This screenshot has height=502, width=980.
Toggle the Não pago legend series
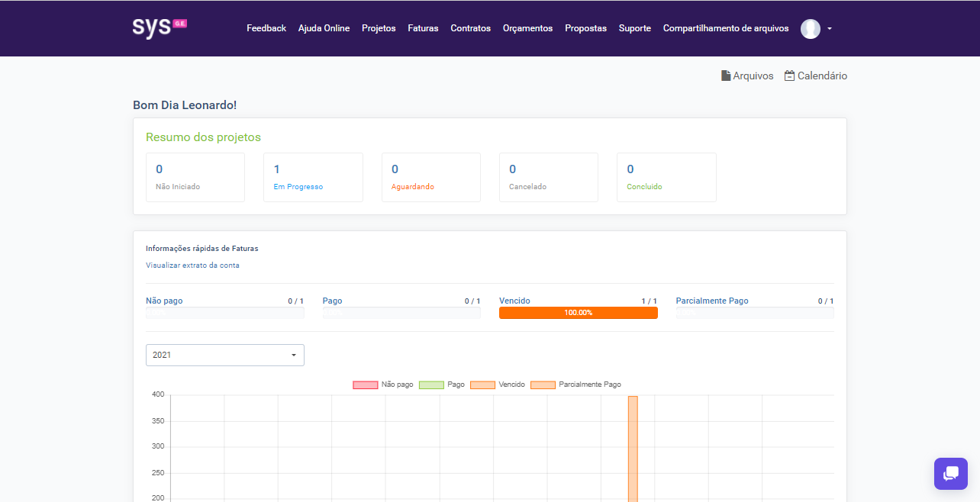(x=365, y=385)
